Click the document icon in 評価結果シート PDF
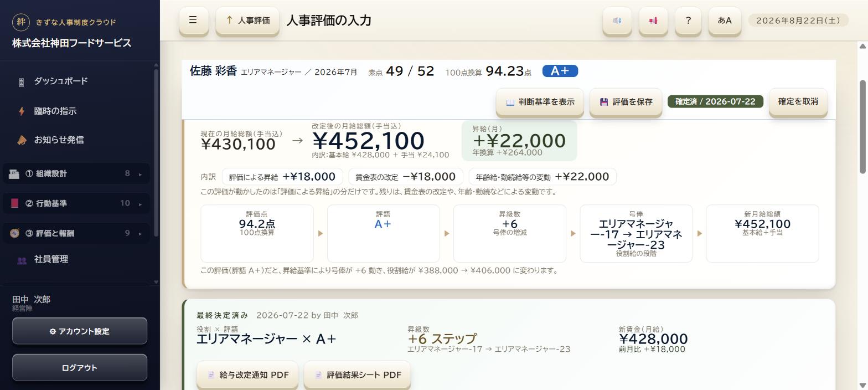Viewport: 868px width, 390px height. [318, 375]
